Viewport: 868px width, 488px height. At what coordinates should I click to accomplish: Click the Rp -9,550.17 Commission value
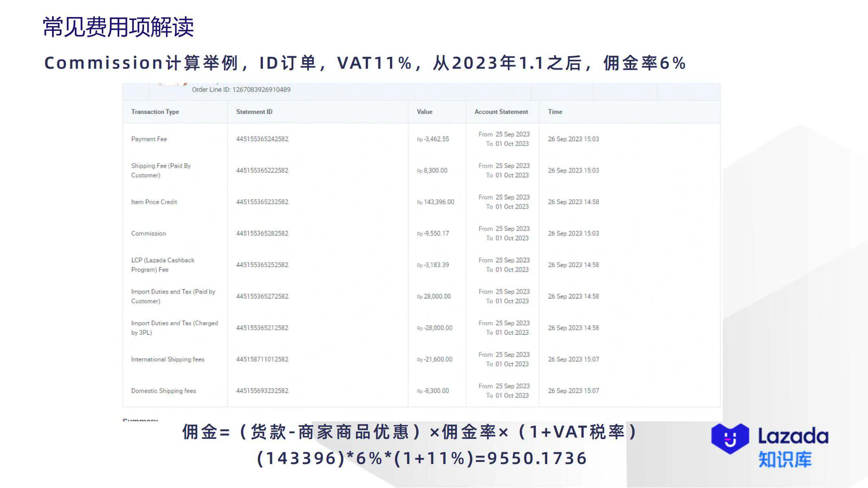click(432, 233)
